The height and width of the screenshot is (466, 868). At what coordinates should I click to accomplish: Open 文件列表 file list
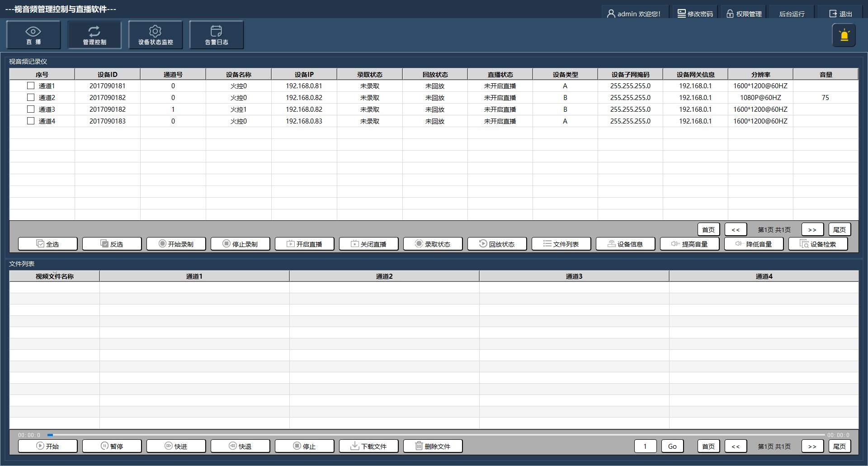561,244
